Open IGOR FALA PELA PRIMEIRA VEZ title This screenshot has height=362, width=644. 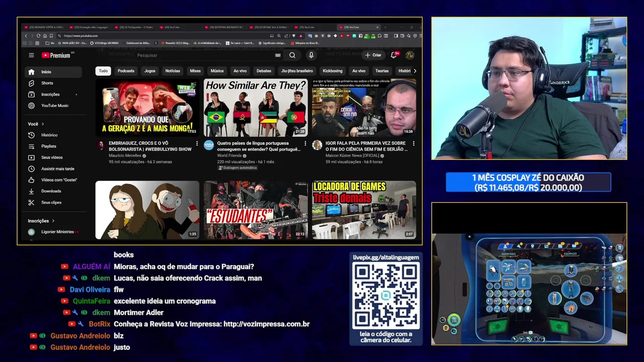[366, 146]
